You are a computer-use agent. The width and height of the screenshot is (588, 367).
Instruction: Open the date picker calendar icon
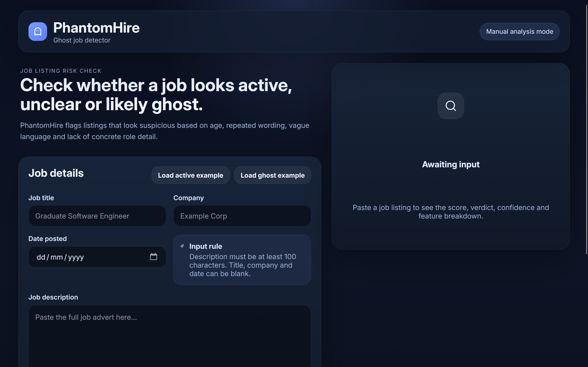pos(153,257)
